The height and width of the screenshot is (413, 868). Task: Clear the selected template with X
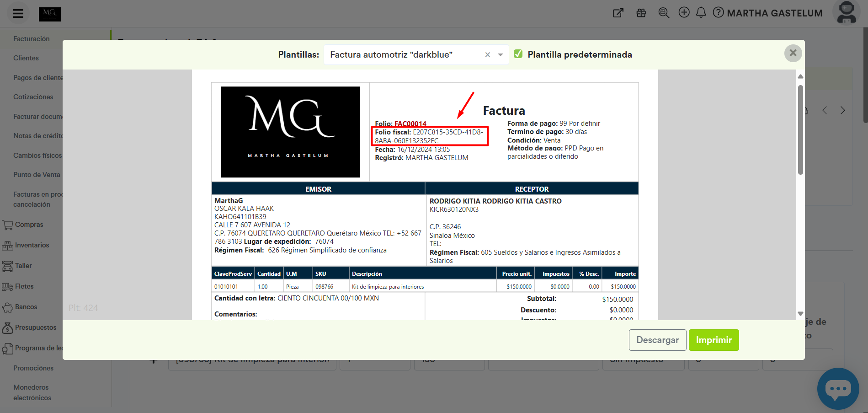488,55
